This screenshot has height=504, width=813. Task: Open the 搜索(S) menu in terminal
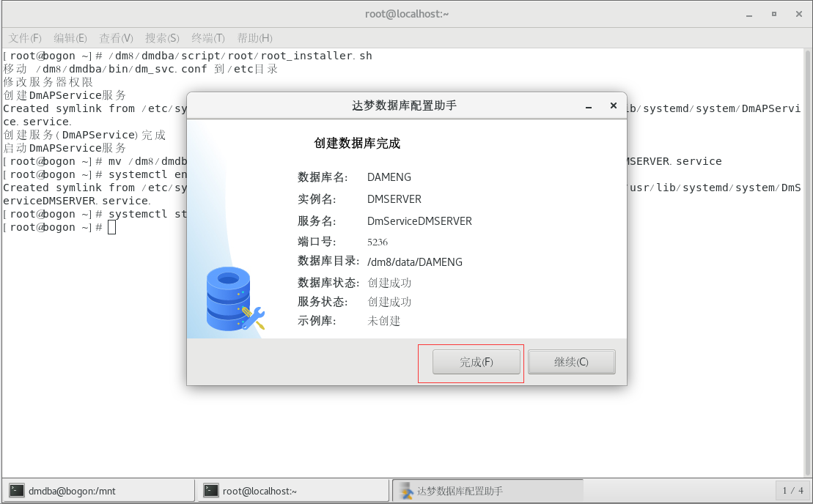162,38
